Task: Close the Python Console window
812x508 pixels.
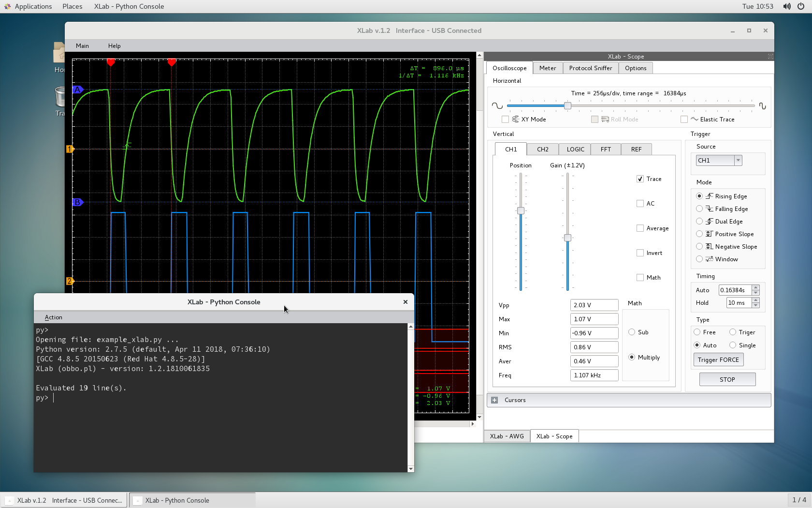Action: (406, 302)
